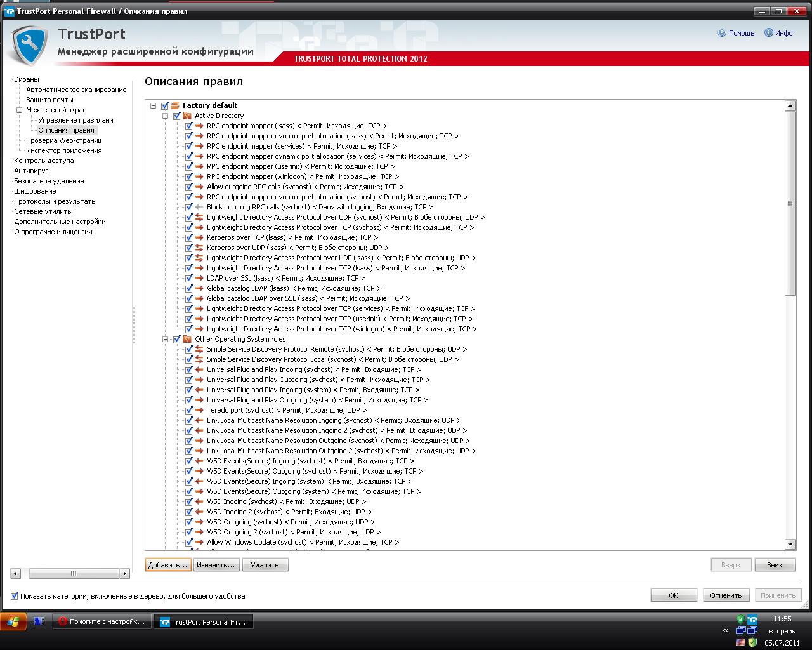Screen dimensions: 812x650
Task: Click the arrow icon of WSD Events(Secure) Ingoing (svchost)
Action: click(x=199, y=461)
